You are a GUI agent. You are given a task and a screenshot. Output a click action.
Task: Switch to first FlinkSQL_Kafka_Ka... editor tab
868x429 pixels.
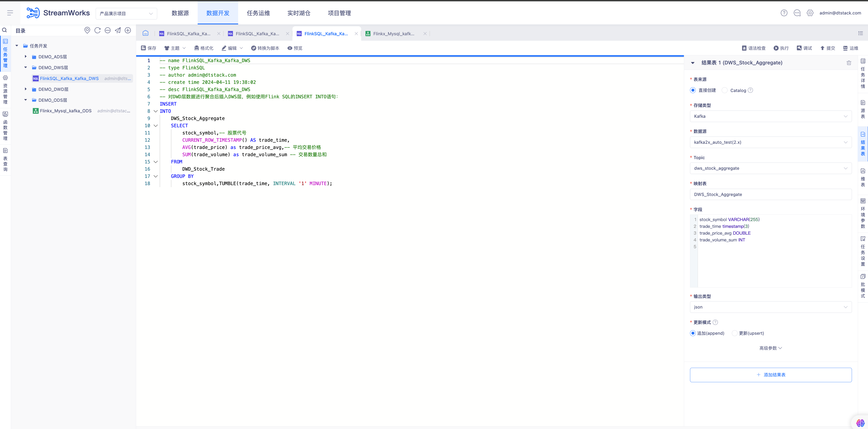point(188,34)
